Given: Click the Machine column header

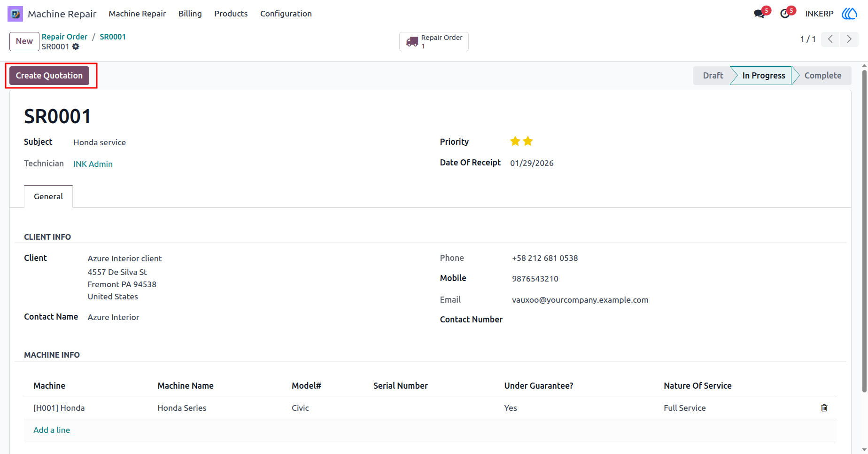Looking at the screenshot, I should coord(49,386).
